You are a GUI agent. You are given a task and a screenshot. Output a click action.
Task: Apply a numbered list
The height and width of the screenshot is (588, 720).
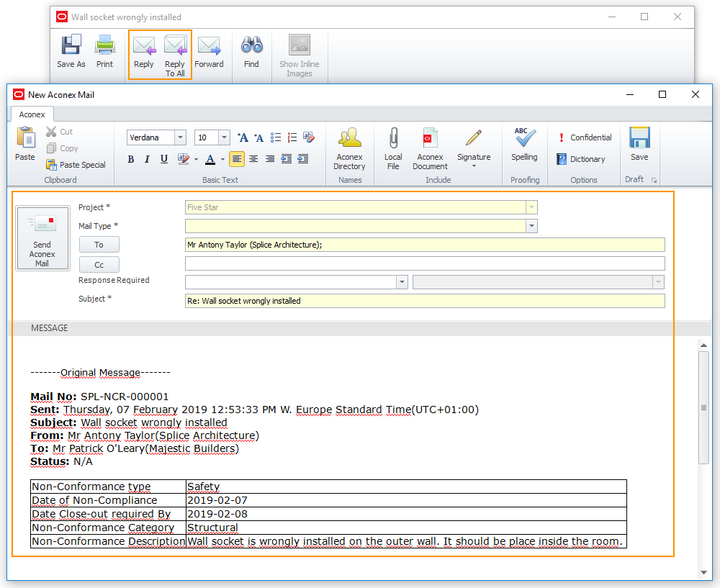pyautogui.click(x=292, y=137)
